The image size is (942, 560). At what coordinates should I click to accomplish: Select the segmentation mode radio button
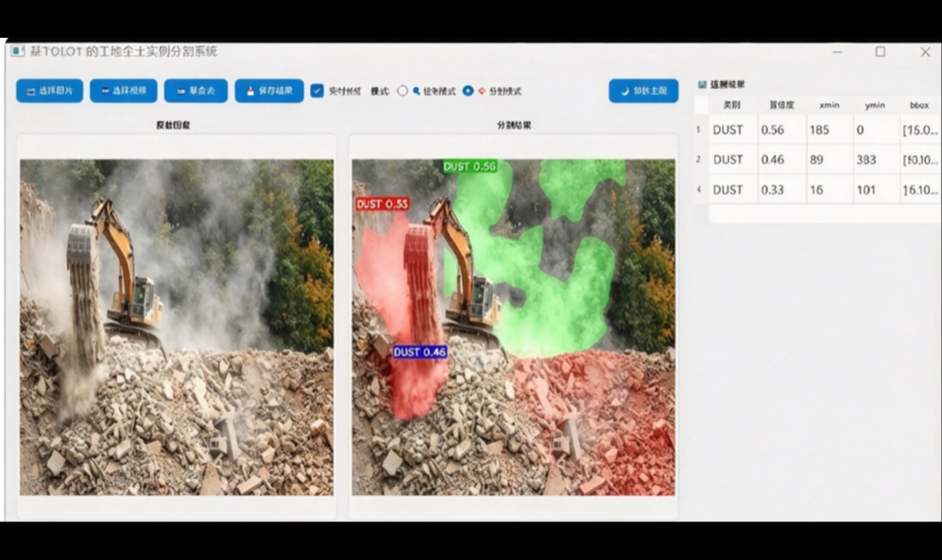click(x=468, y=91)
